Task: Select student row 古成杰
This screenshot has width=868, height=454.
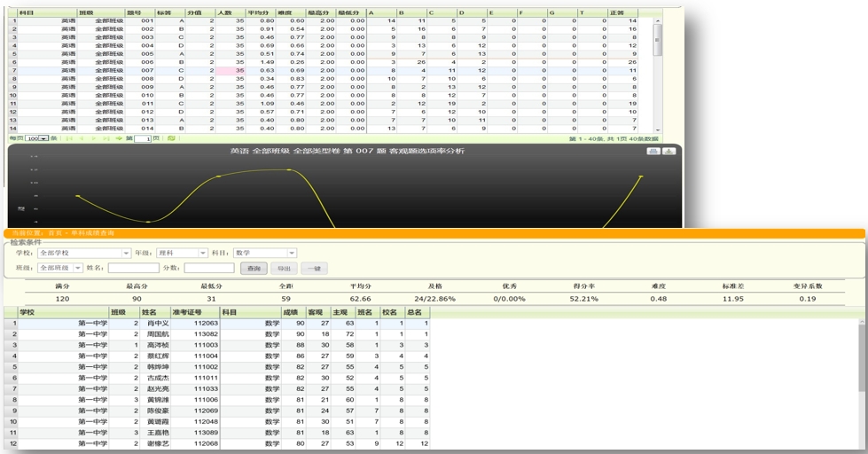Action: pyautogui.click(x=217, y=378)
